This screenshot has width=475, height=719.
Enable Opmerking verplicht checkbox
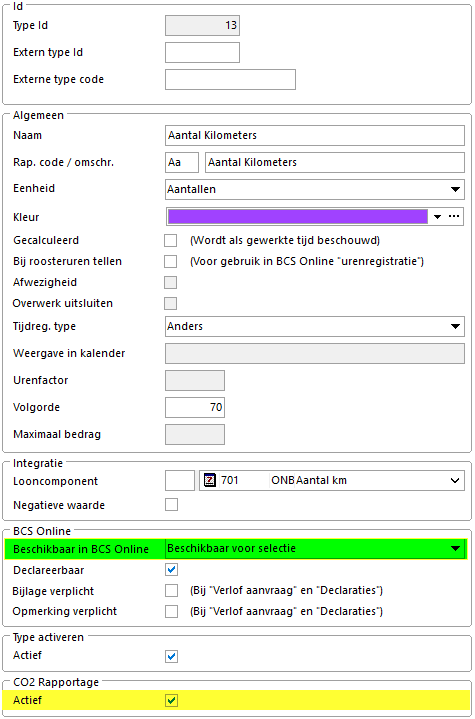coord(171,611)
